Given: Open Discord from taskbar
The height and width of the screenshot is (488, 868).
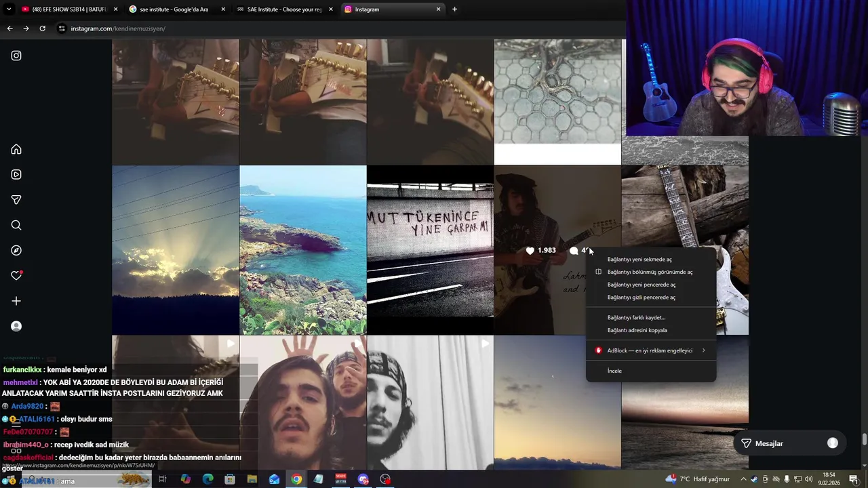Looking at the screenshot, I should click(x=363, y=479).
